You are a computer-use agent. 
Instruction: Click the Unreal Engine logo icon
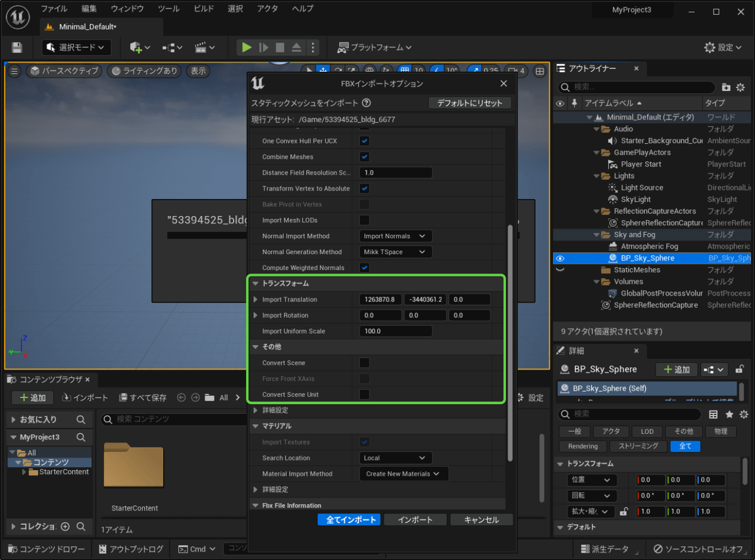point(18,17)
